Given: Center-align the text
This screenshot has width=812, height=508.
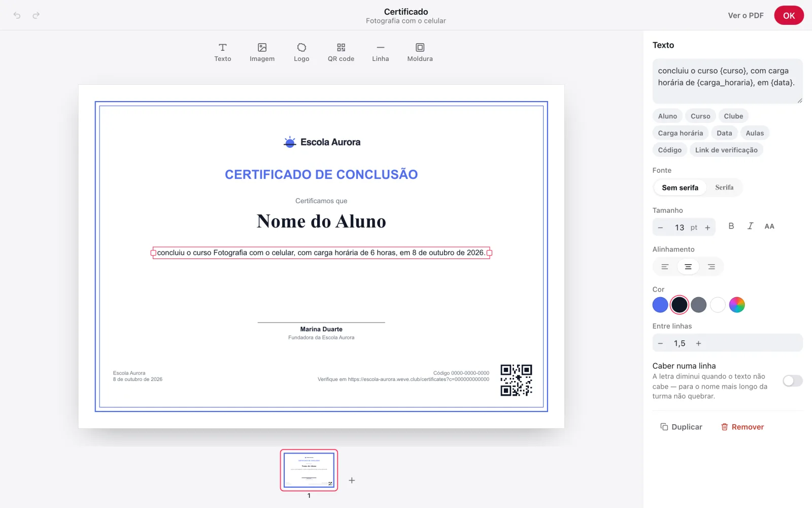Looking at the screenshot, I should click(x=688, y=267).
